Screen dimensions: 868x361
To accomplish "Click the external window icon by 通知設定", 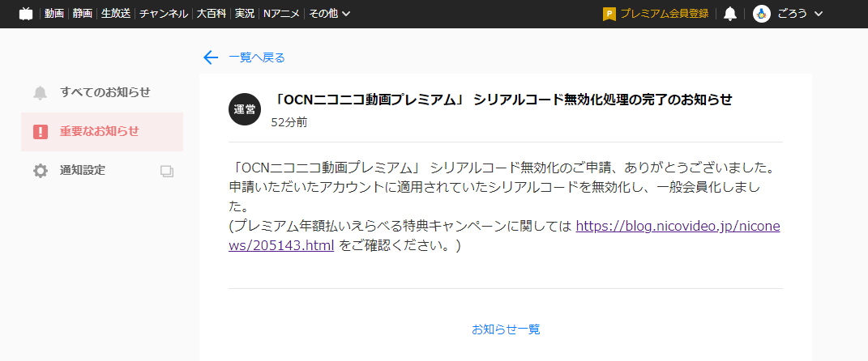I will click(x=167, y=171).
